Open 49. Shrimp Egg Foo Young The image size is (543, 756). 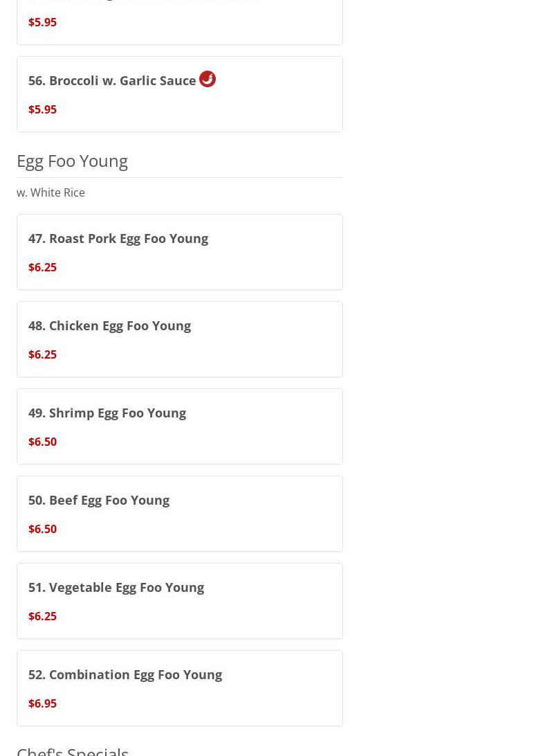click(107, 413)
